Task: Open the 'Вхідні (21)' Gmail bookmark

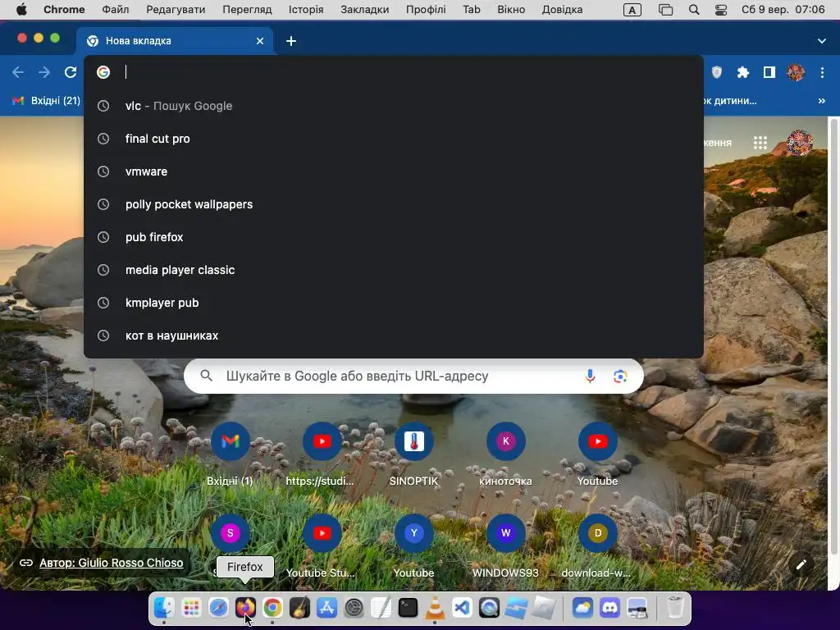Action: (x=46, y=101)
